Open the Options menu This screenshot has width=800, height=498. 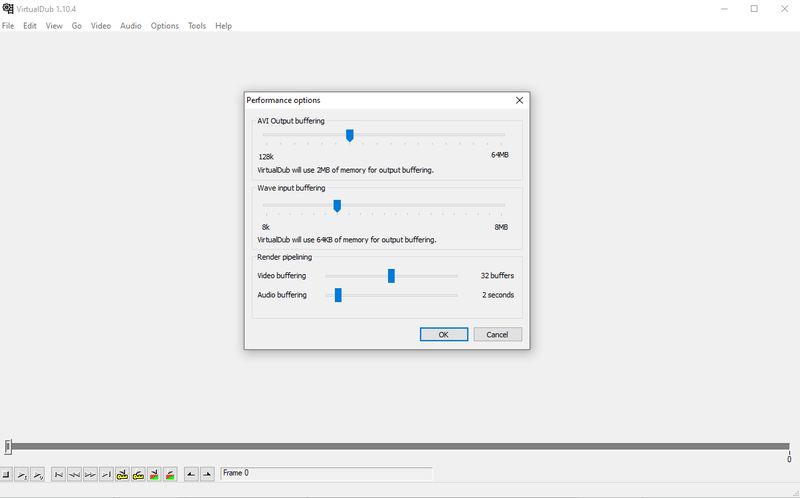(165, 26)
